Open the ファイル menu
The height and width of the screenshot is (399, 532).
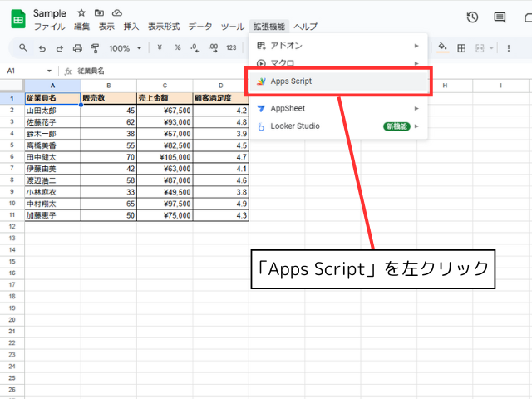pos(50,27)
